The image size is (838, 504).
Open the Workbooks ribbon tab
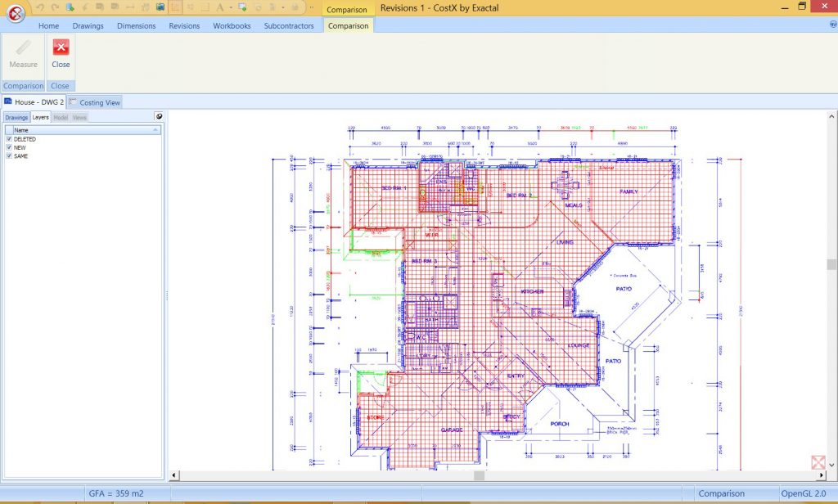[232, 25]
